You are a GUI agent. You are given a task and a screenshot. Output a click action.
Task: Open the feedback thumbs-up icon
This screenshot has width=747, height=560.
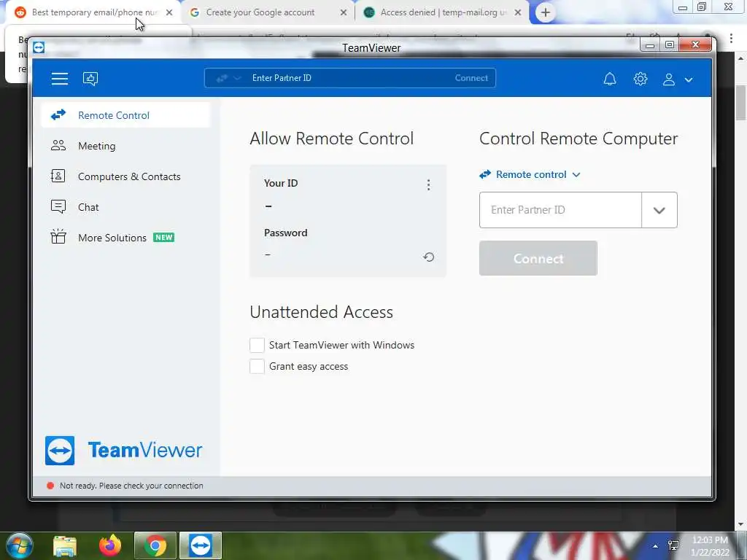(90, 79)
